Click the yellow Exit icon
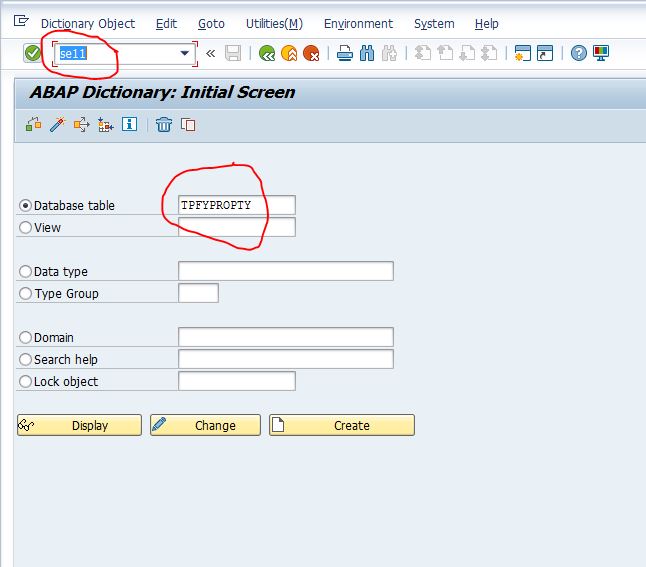The height and width of the screenshot is (567, 646). [289, 53]
